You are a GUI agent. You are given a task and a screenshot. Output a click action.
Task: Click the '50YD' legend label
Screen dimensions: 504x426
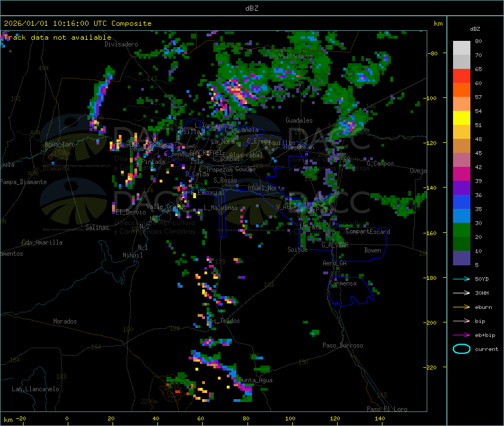point(482,279)
